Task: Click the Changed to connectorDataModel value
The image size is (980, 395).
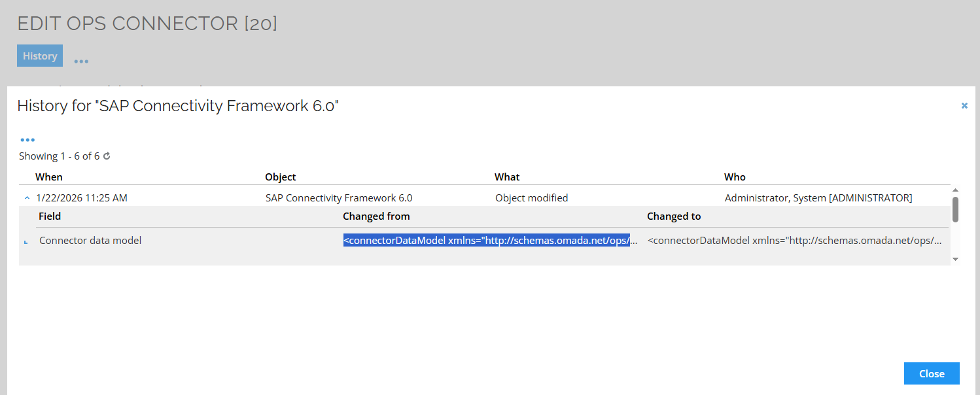Action: [x=794, y=241]
